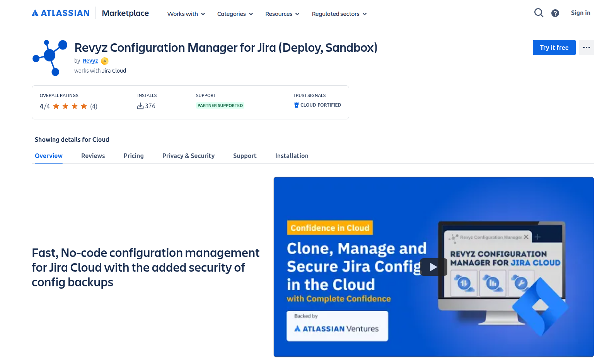This screenshot has width=614, height=364.
Task: Click the Try it free button
Action: [554, 48]
